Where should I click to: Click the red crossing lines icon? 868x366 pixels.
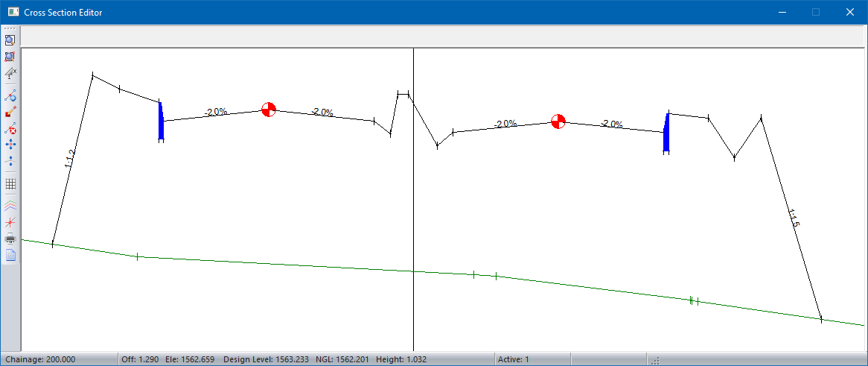tap(10, 222)
